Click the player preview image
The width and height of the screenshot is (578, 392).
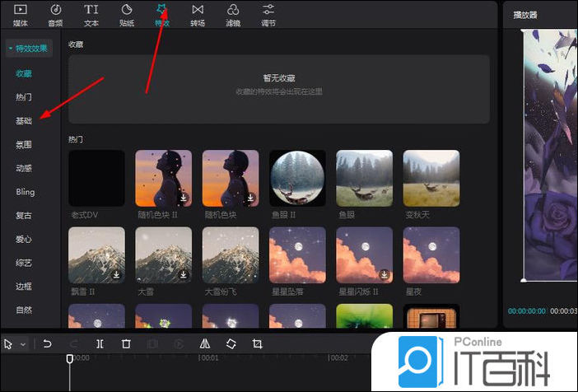click(550, 155)
